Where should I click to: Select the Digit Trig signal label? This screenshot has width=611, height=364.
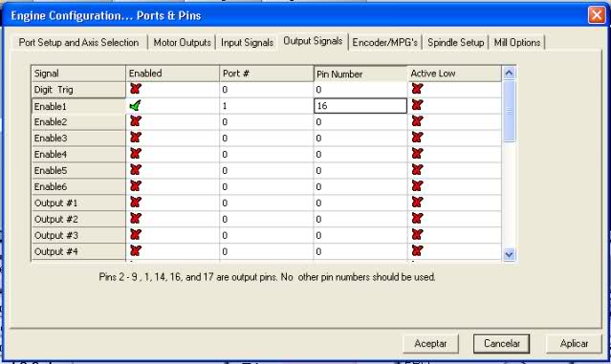[78, 90]
